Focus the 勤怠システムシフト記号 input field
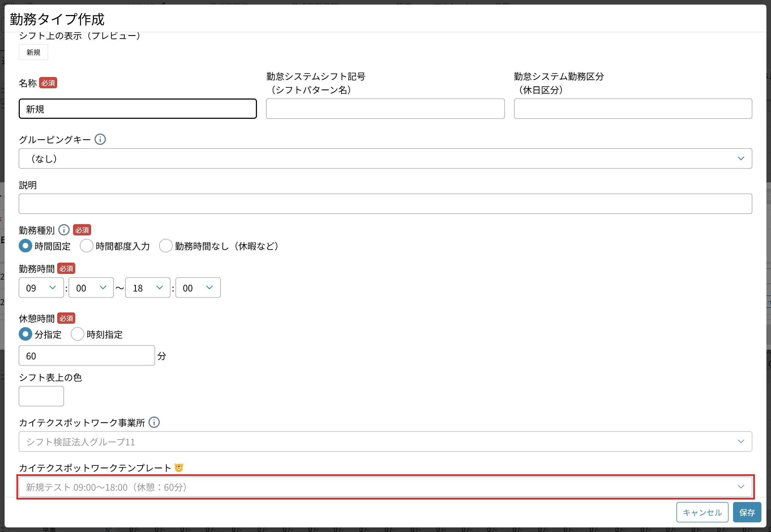Viewport: 771px width, 532px height. point(385,109)
